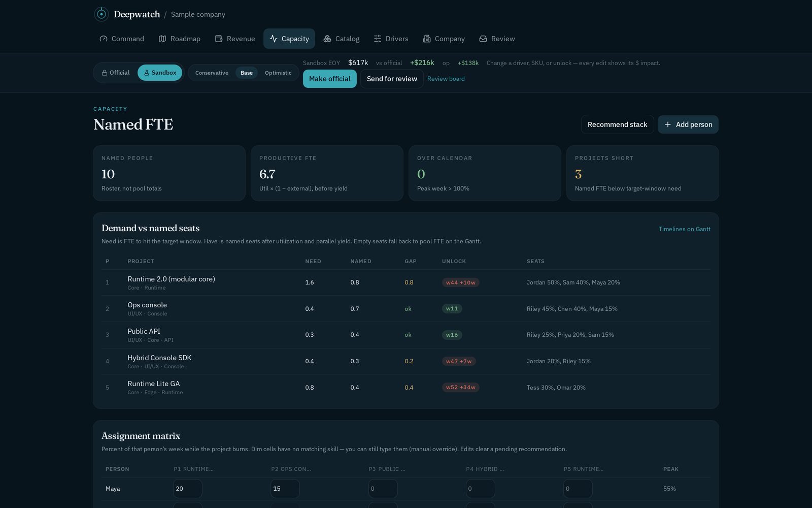Click the Sandbox EOY $617k value
This screenshot has width=812, height=508.
pos(358,62)
